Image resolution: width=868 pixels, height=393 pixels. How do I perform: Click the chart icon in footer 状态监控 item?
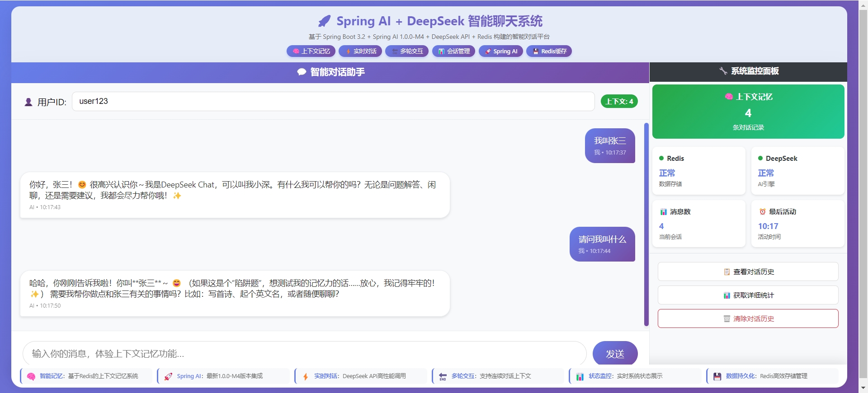[x=580, y=376]
